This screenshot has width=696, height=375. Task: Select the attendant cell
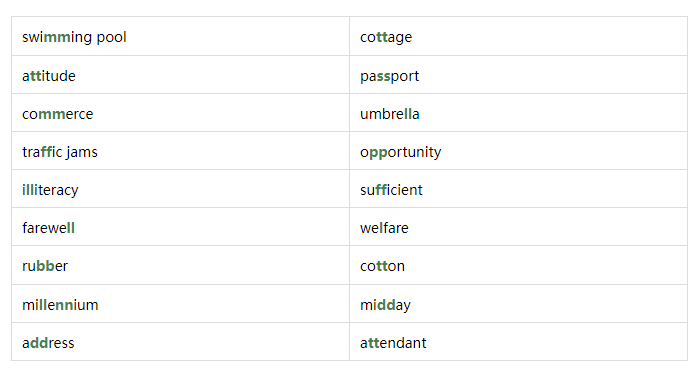tap(518, 342)
